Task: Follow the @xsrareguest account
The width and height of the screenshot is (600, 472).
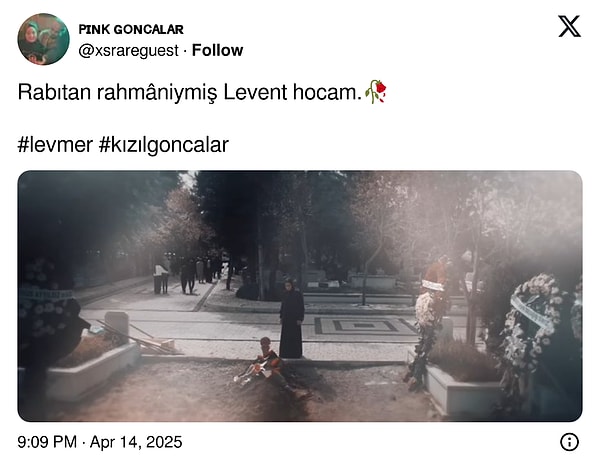Action: click(217, 50)
